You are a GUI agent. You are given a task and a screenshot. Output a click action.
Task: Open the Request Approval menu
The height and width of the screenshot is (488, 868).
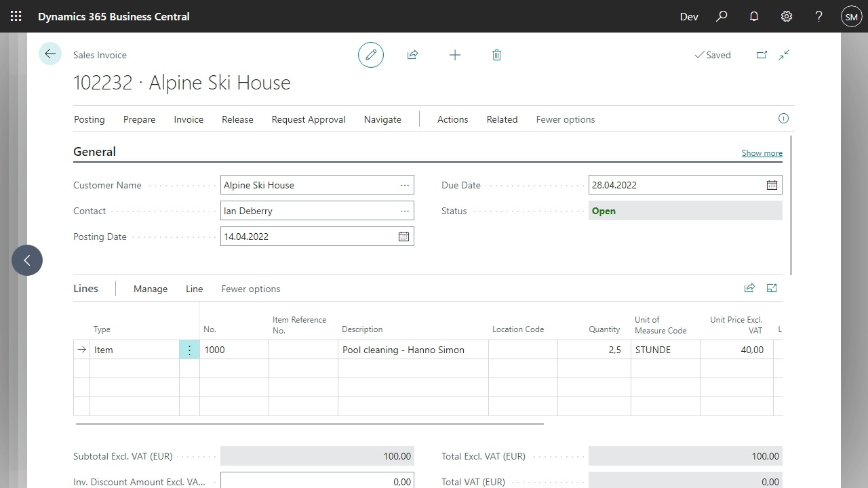coord(309,119)
